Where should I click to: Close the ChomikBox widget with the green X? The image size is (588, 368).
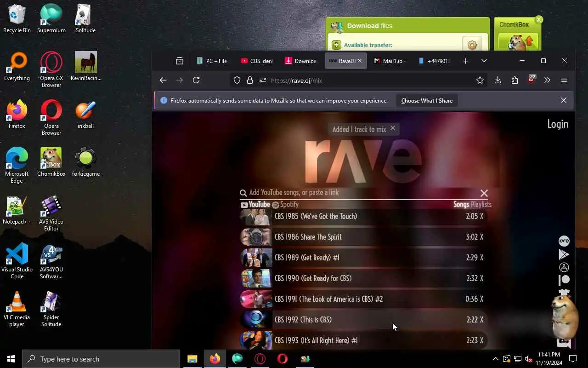click(539, 19)
